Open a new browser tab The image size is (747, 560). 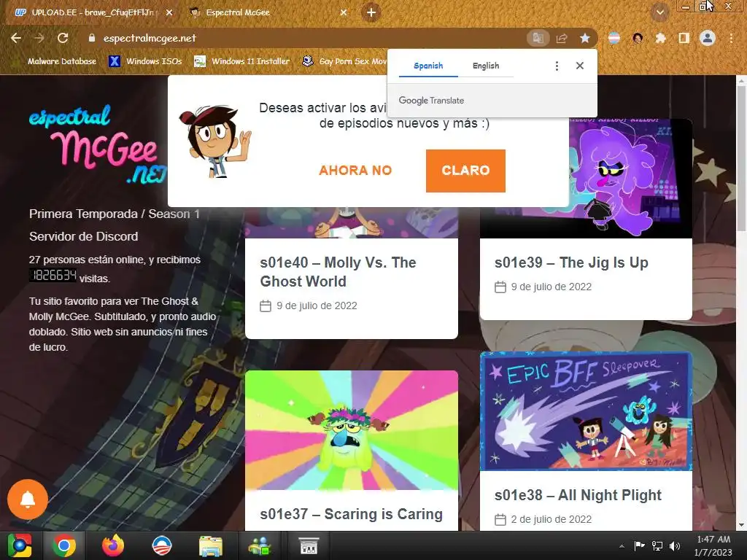click(x=371, y=12)
